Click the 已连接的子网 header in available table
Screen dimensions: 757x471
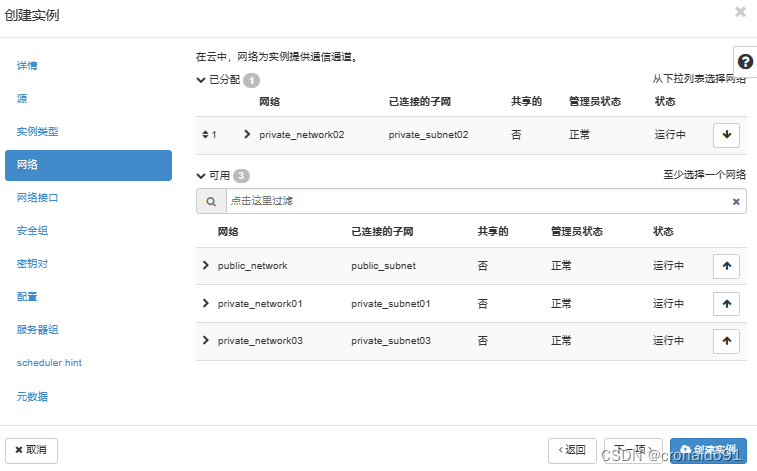tap(382, 232)
